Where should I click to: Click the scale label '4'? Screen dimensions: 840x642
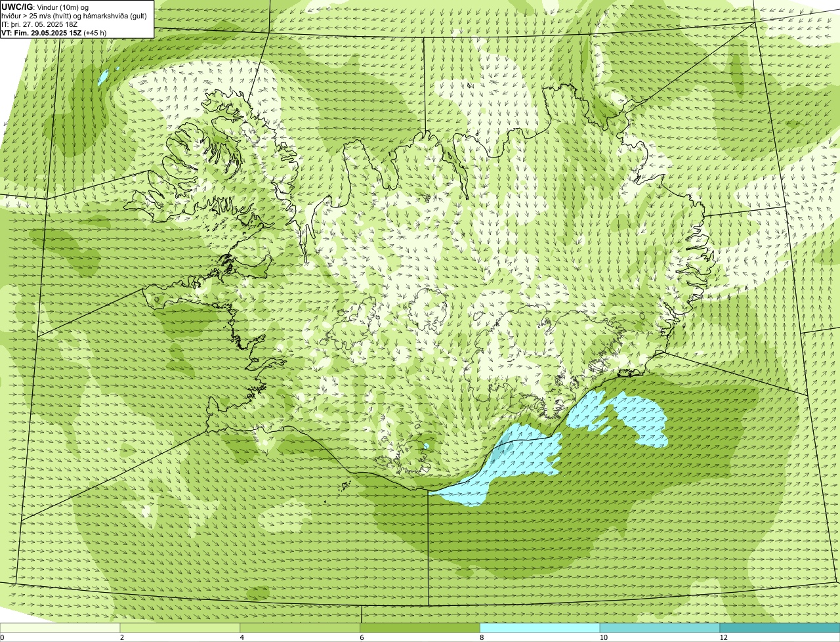tap(242, 637)
